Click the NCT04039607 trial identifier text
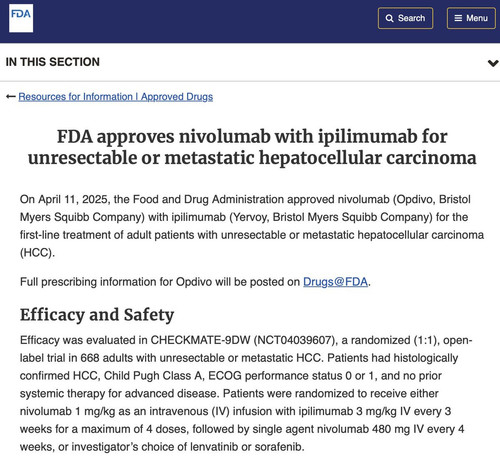 pos(294,340)
